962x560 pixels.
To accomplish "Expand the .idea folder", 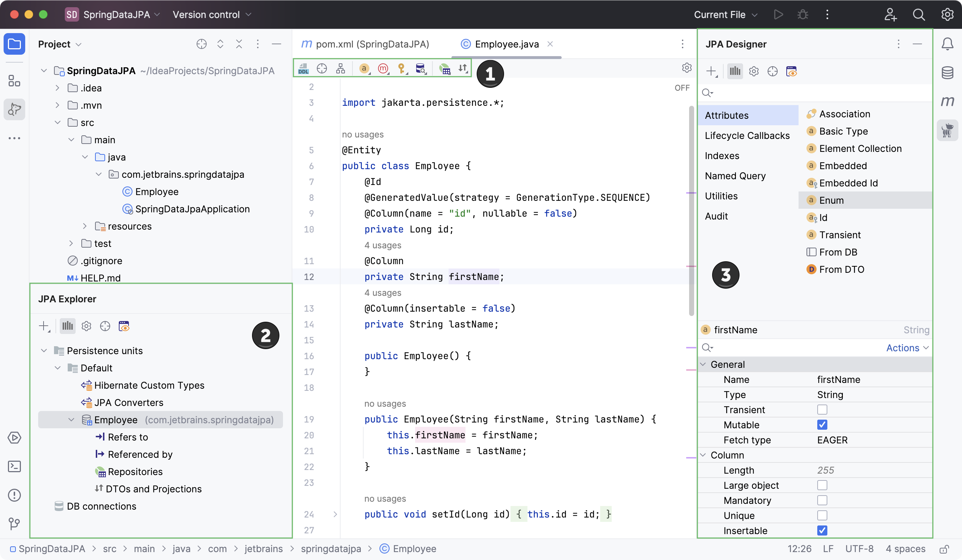I will tap(57, 88).
